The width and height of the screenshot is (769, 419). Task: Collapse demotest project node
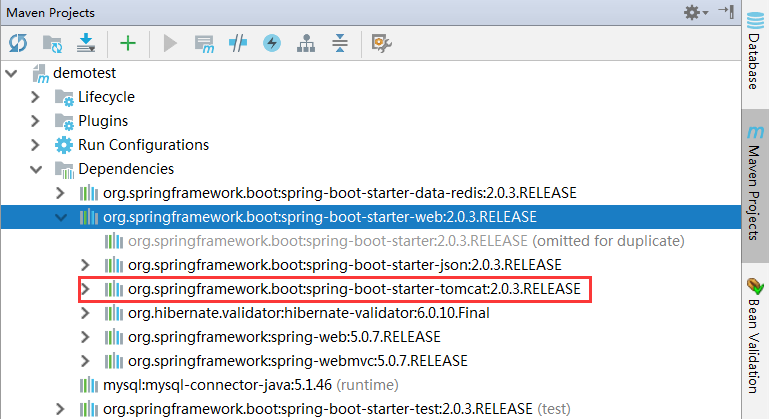pos(11,74)
